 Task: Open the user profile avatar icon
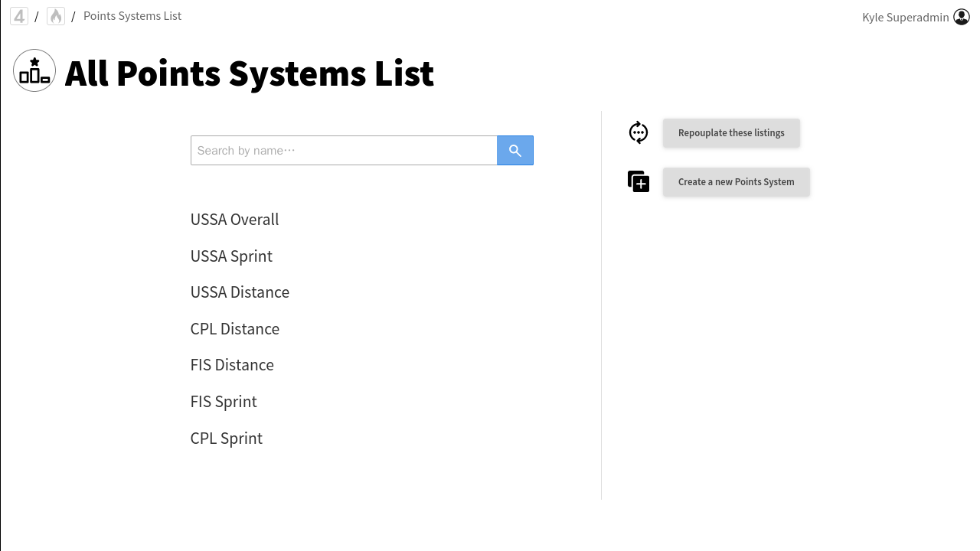click(962, 17)
